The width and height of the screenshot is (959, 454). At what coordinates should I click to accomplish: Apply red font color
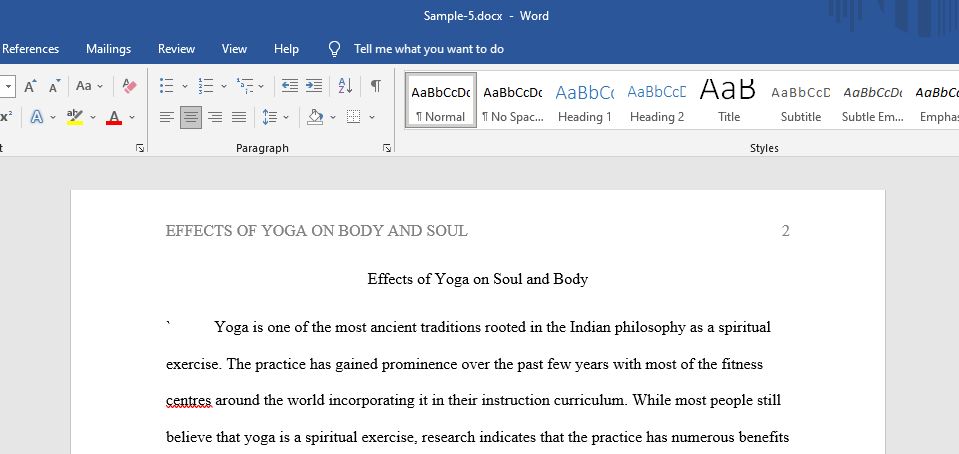point(114,117)
